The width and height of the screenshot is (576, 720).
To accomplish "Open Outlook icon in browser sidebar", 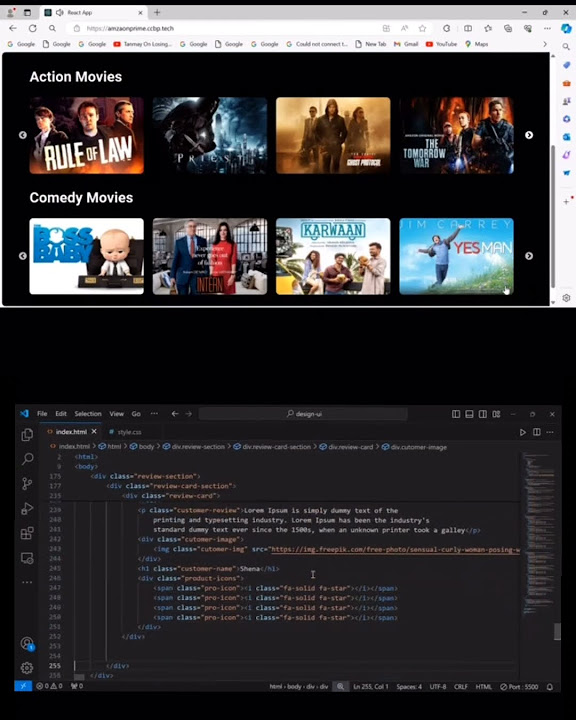I will click(x=566, y=137).
